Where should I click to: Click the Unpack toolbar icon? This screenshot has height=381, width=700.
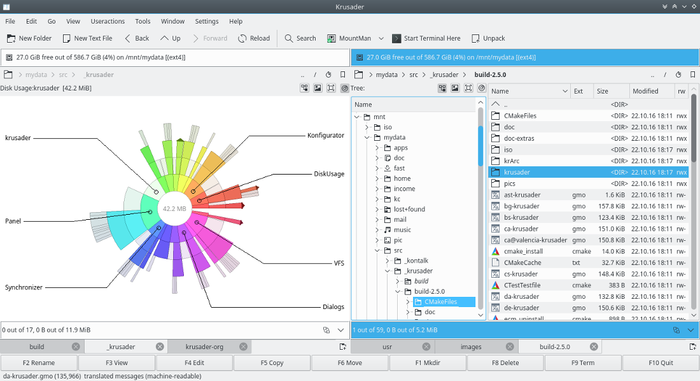click(475, 38)
